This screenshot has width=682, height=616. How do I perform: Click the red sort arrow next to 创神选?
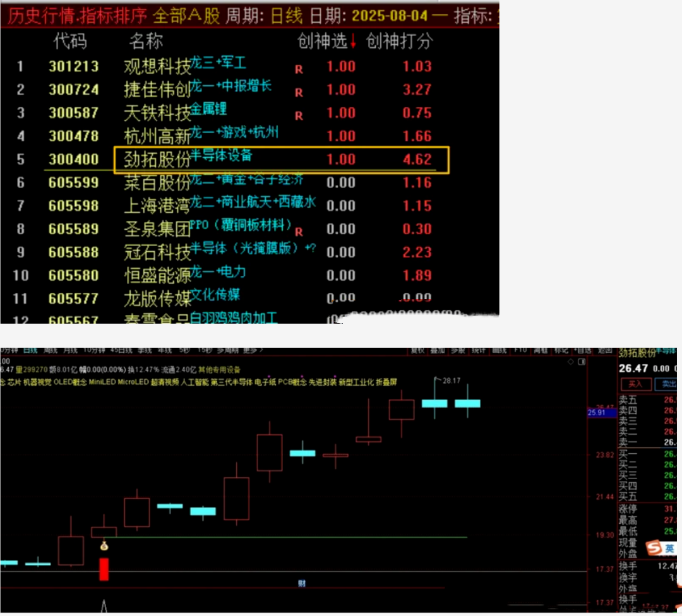tap(354, 42)
